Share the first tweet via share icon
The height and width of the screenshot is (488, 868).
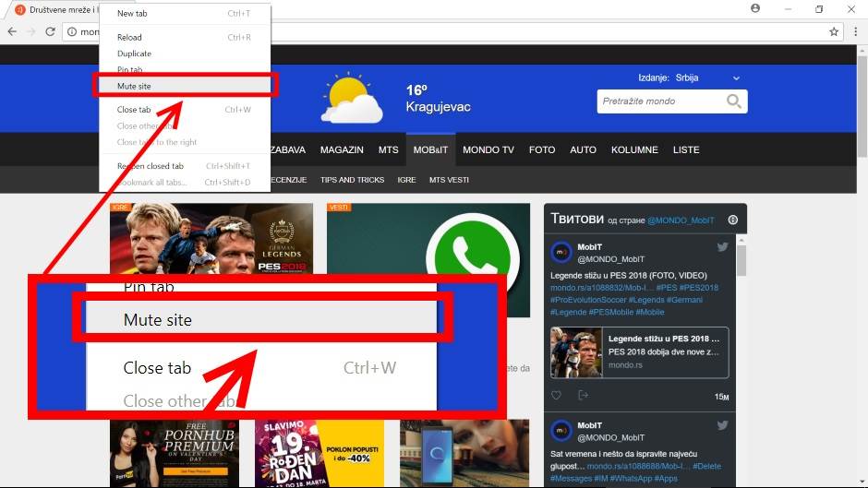click(583, 396)
